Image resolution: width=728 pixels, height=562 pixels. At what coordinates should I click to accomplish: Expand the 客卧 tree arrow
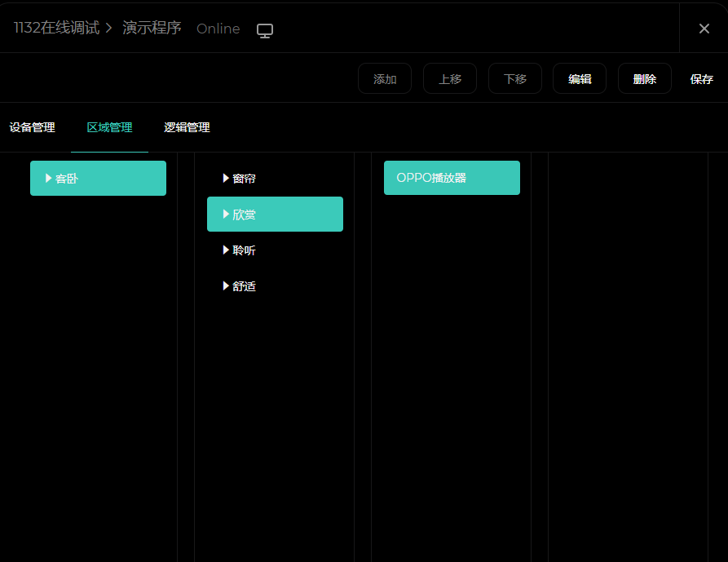tap(48, 178)
